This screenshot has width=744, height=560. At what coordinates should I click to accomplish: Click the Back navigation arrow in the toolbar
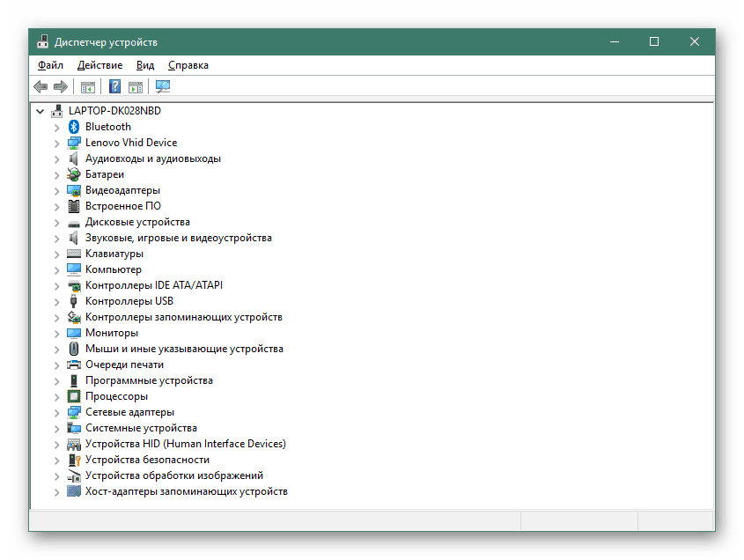(x=41, y=86)
